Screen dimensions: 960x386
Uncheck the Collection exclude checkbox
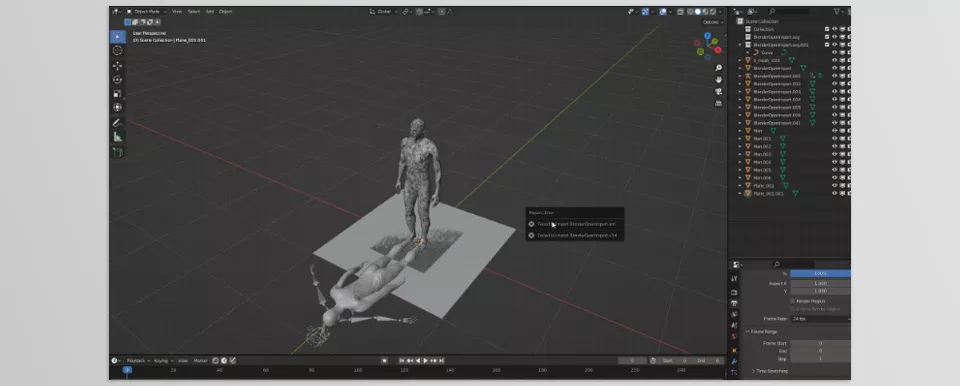(x=827, y=29)
